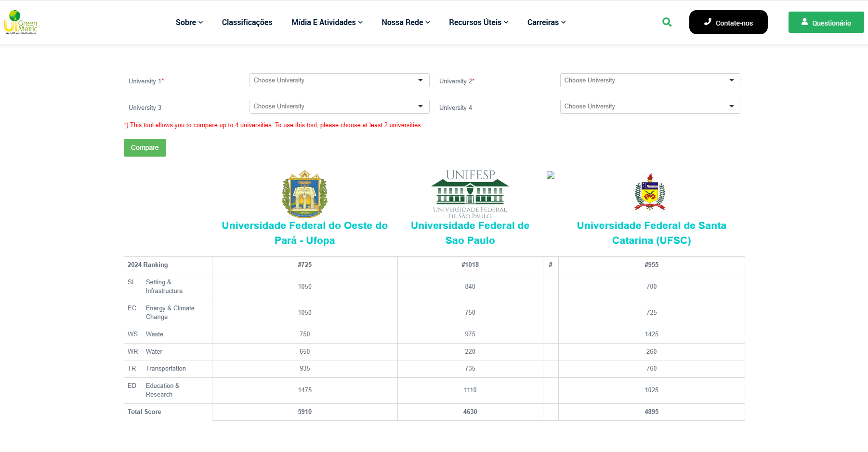Open the University 4 dropdown
This screenshot has width=868, height=452.
(650, 106)
